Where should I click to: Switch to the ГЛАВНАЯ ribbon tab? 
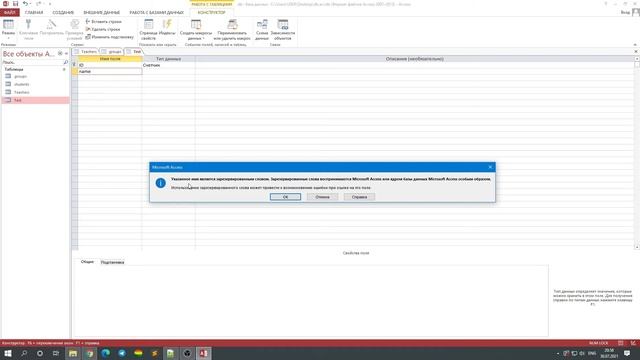click(x=34, y=12)
